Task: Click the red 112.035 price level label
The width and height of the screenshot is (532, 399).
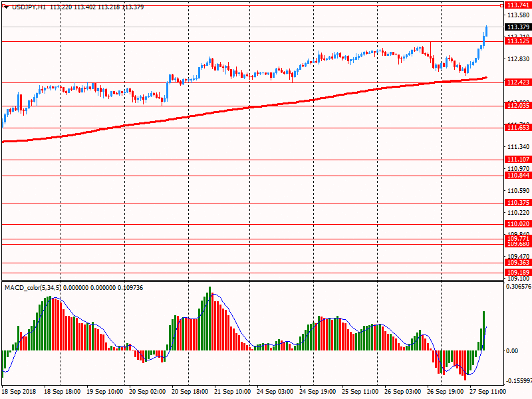Action: point(518,106)
